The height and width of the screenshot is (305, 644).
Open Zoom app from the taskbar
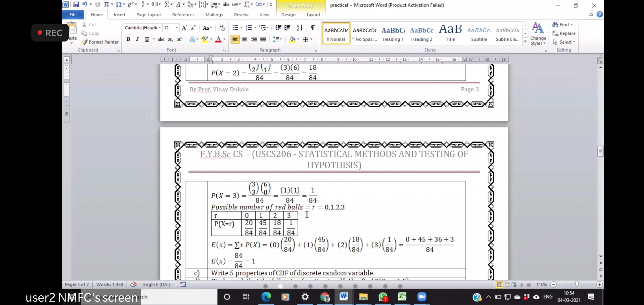click(x=422, y=297)
